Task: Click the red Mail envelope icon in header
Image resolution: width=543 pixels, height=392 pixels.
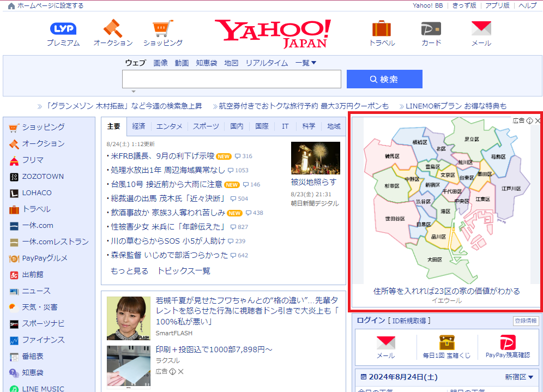Action: click(481, 28)
